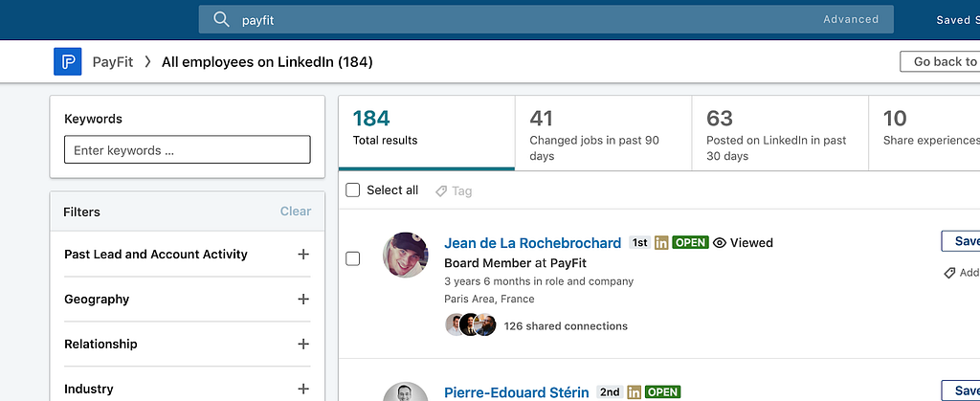Click OPEN badge on Jean de La Rochebrochard

691,242
